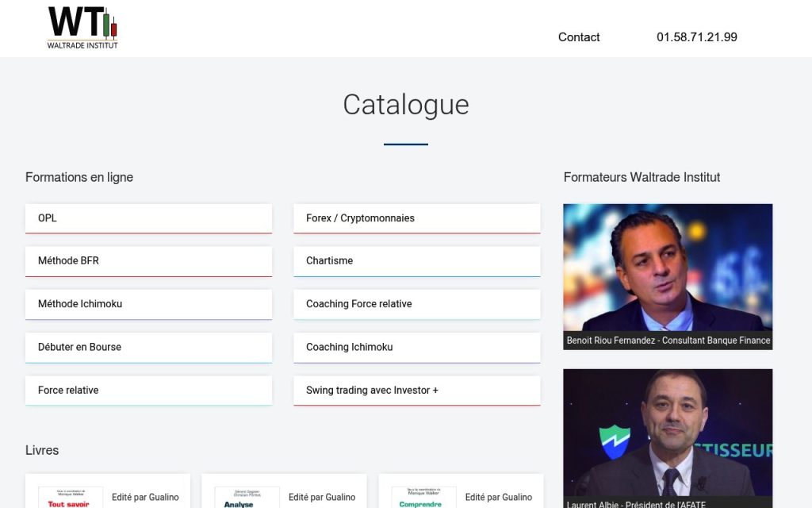
Task: Click the Waltrade Institut logo
Action: click(82, 28)
